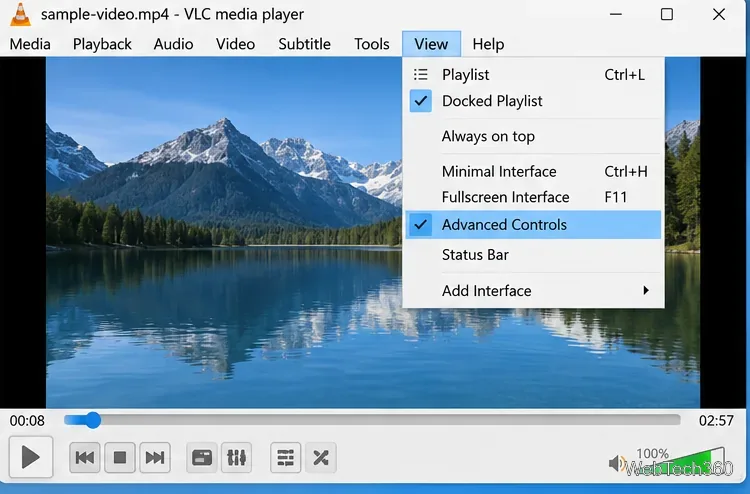This screenshot has width=750, height=494.
Task: Open the Tools menu
Action: [x=372, y=44]
